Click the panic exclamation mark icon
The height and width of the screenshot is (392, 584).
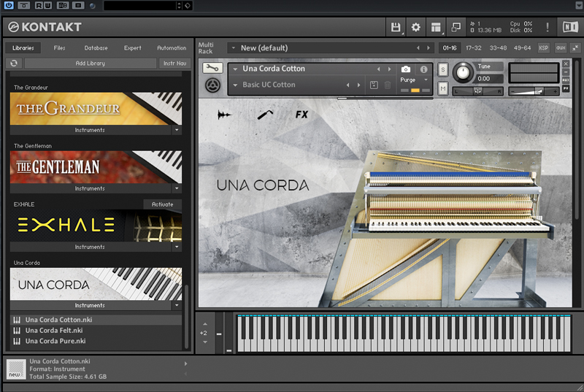pyautogui.click(x=547, y=27)
